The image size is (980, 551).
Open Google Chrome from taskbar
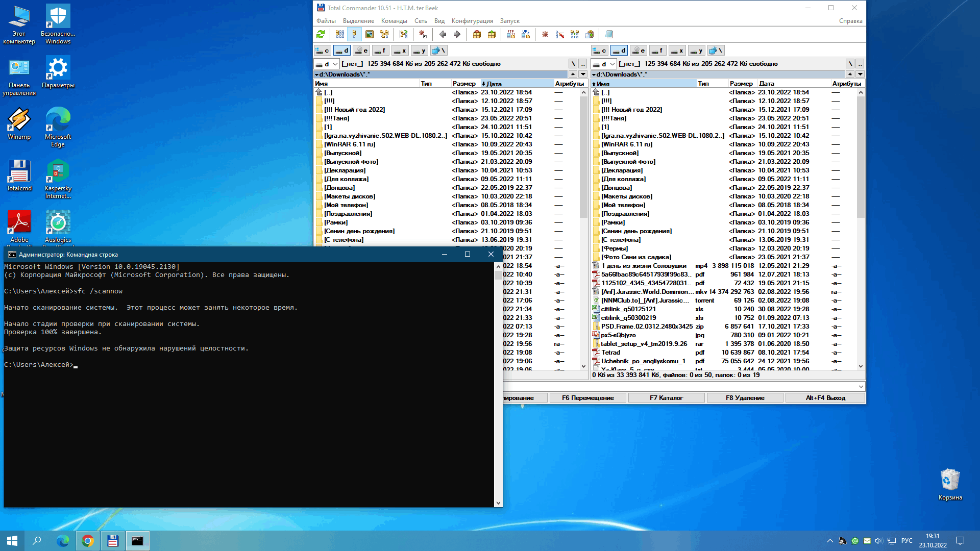[x=88, y=541]
